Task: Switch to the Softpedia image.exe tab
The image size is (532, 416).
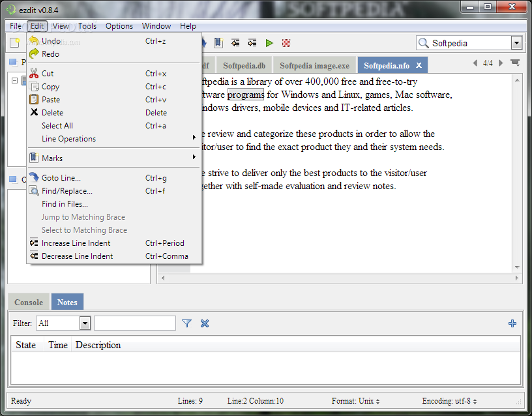Action: click(x=314, y=65)
